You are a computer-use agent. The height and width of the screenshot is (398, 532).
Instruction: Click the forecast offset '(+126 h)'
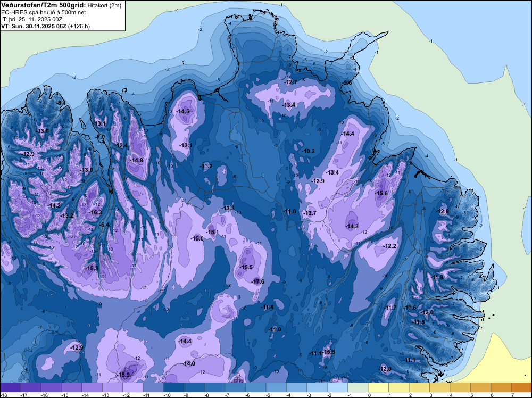coord(79,26)
